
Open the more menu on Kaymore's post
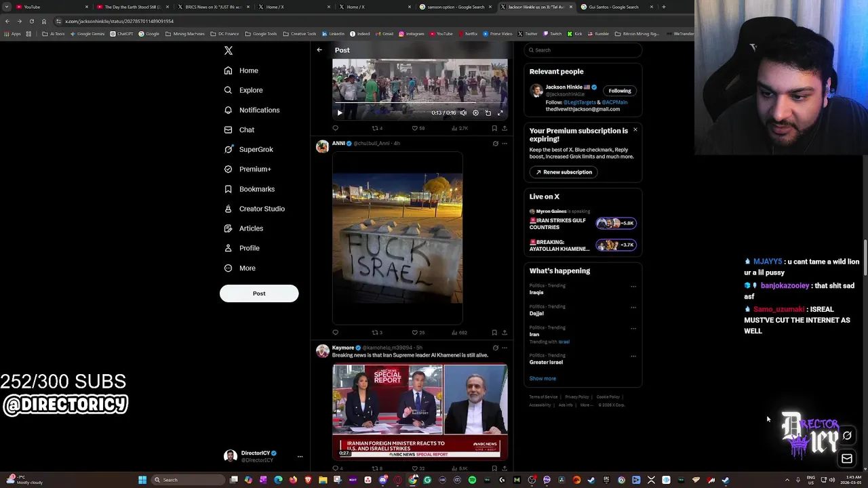pos(505,348)
